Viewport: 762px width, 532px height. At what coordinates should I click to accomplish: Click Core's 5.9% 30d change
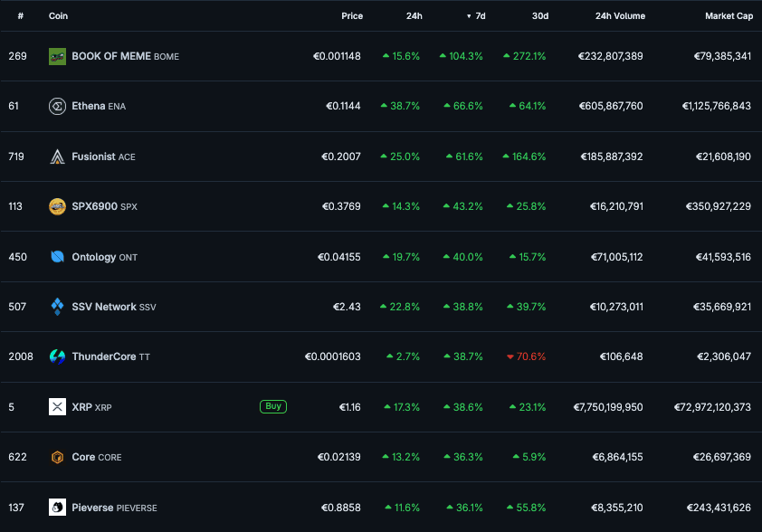coord(529,457)
